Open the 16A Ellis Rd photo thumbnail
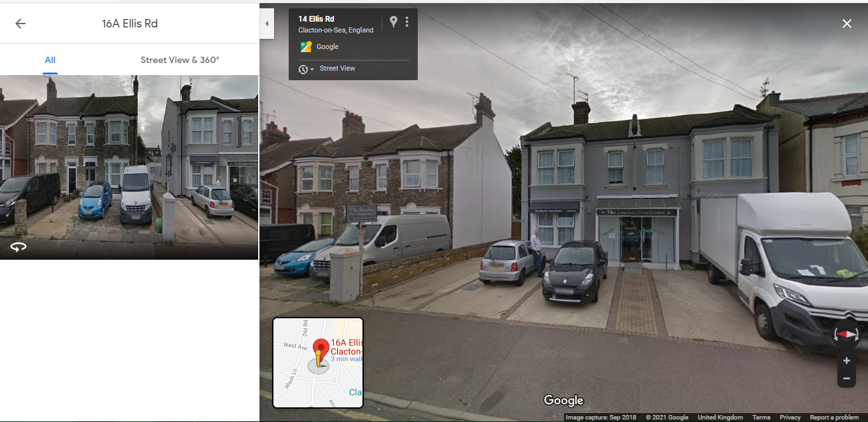The width and height of the screenshot is (868, 422). coord(129,167)
